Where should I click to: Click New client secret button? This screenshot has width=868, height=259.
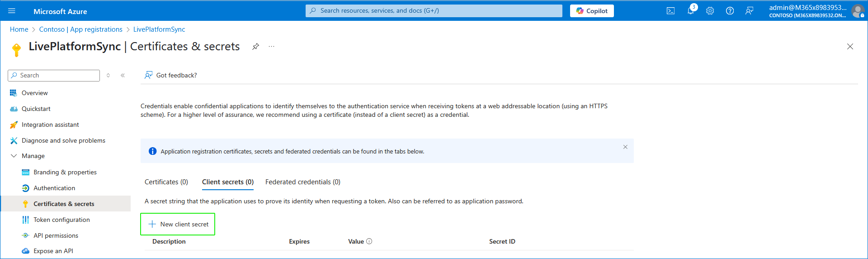coord(178,224)
